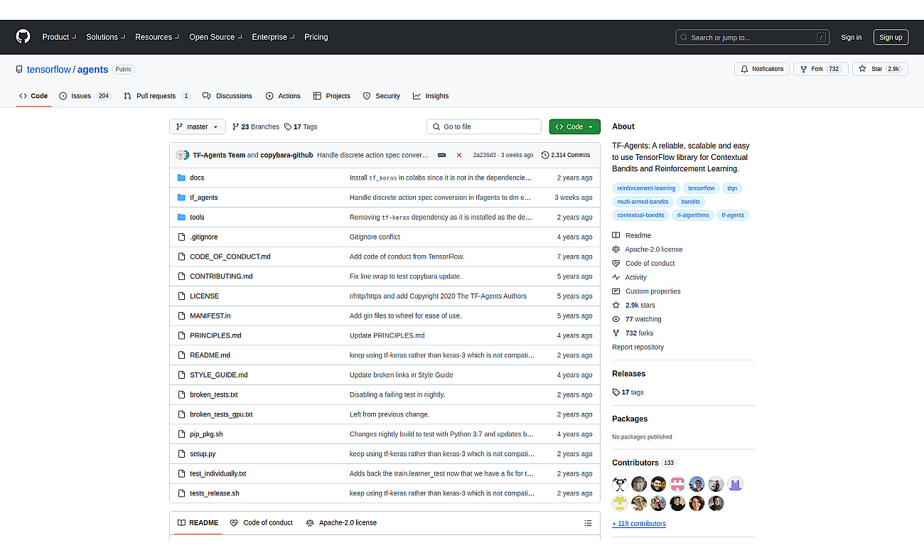Select the Code tab

33,96
